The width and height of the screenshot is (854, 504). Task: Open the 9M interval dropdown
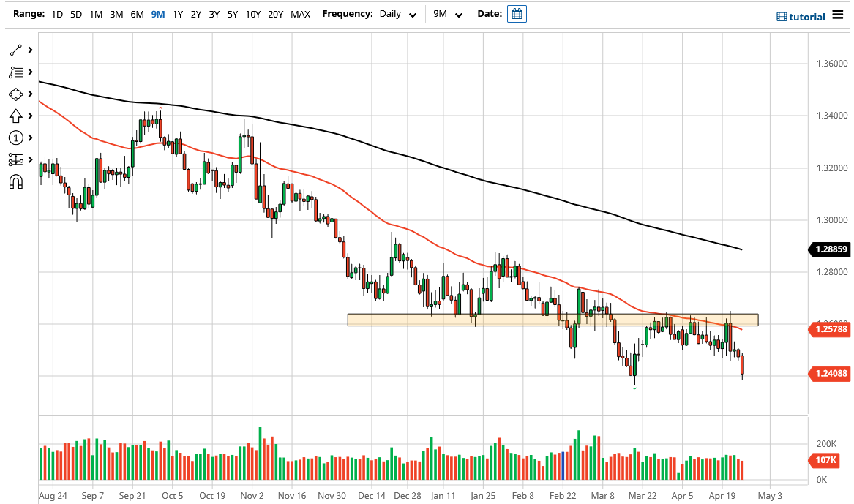[450, 14]
